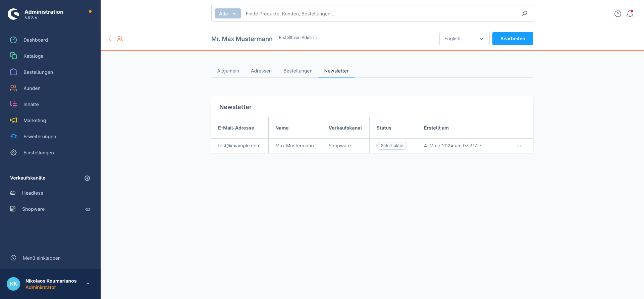Image resolution: width=644 pixels, height=299 pixels.
Task: Click the Shopware storefront icon
Action: coord(13,209)
